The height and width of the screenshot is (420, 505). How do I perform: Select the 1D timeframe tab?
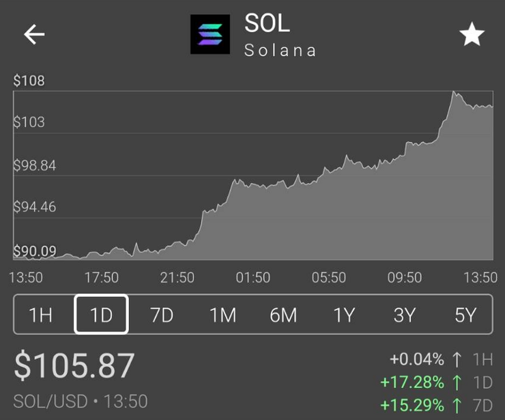pos(101,315)
